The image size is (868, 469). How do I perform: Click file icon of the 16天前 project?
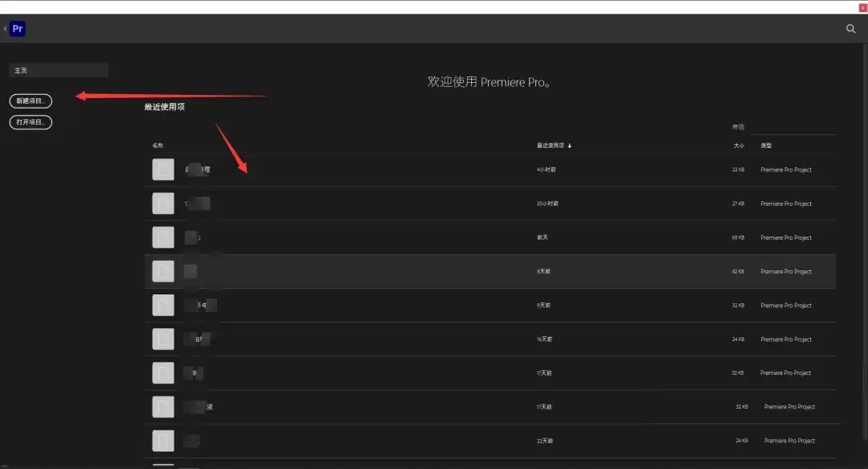pyautogui.click(x=163, y=339)
